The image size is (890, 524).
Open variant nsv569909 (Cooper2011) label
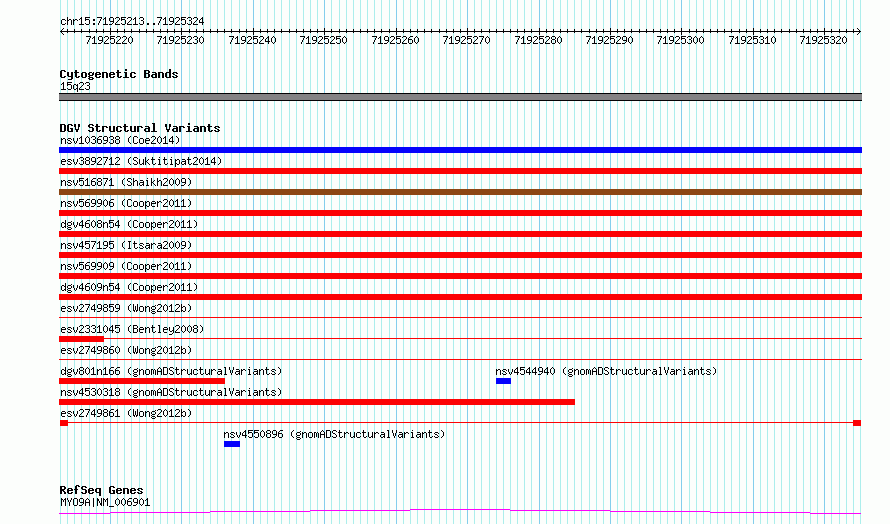click(126, 266)
